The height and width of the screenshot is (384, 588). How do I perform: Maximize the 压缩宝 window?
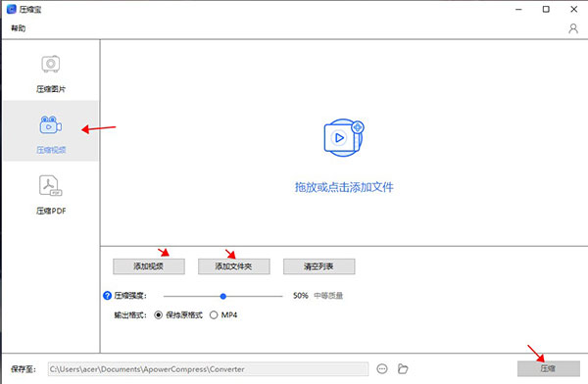[x=546, y=10]
